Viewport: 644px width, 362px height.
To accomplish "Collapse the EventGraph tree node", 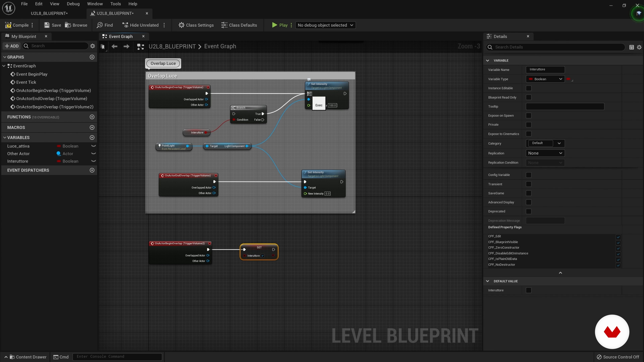I will tap(4, 66).
